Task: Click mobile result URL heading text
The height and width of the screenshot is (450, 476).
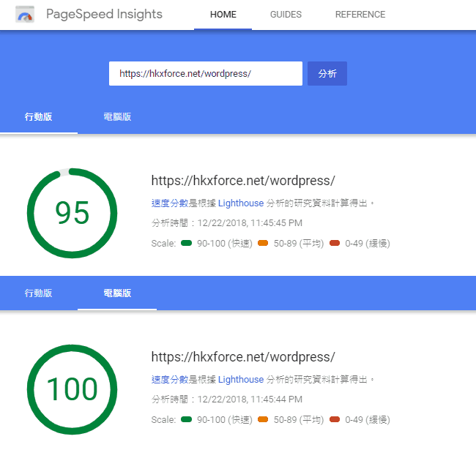Action: coord(243,181)
